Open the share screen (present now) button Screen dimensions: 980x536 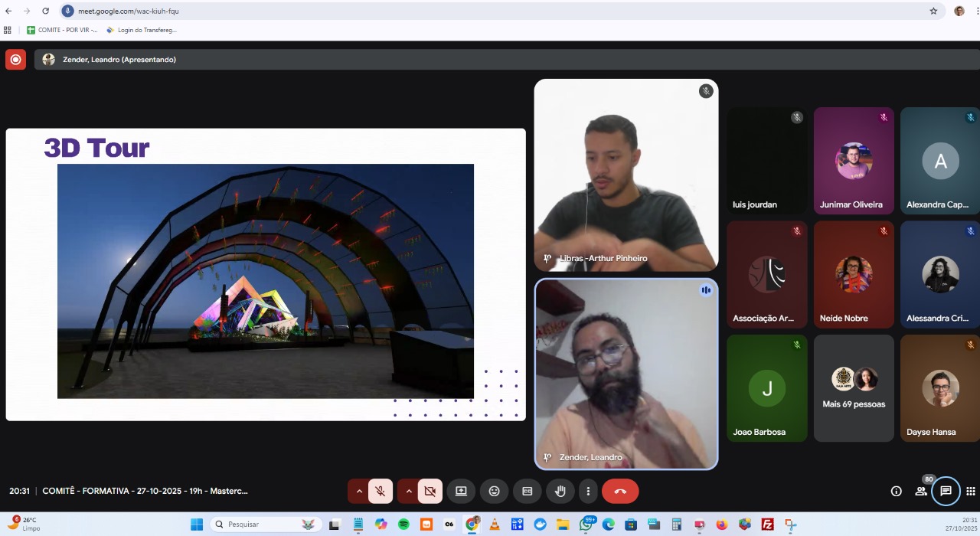click(x=461, y=492)
